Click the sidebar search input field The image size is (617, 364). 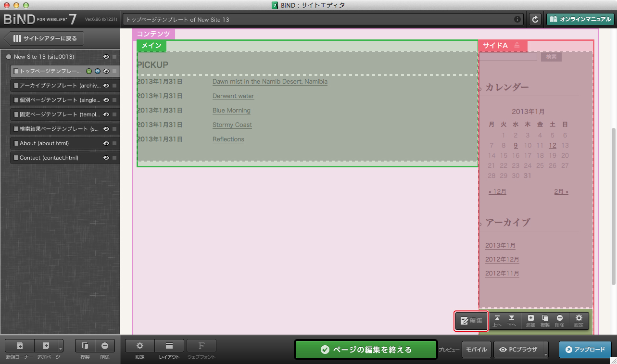[x=508, y=57]
